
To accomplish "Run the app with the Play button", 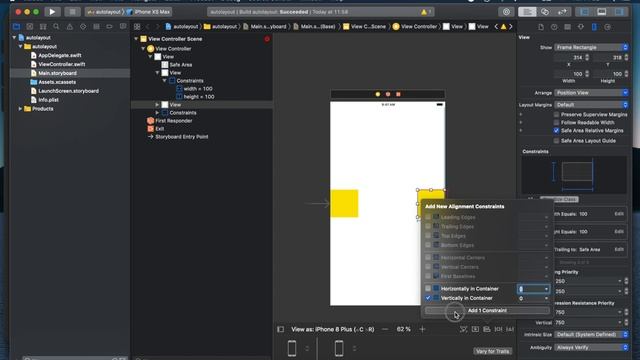I will coord(52,12).
